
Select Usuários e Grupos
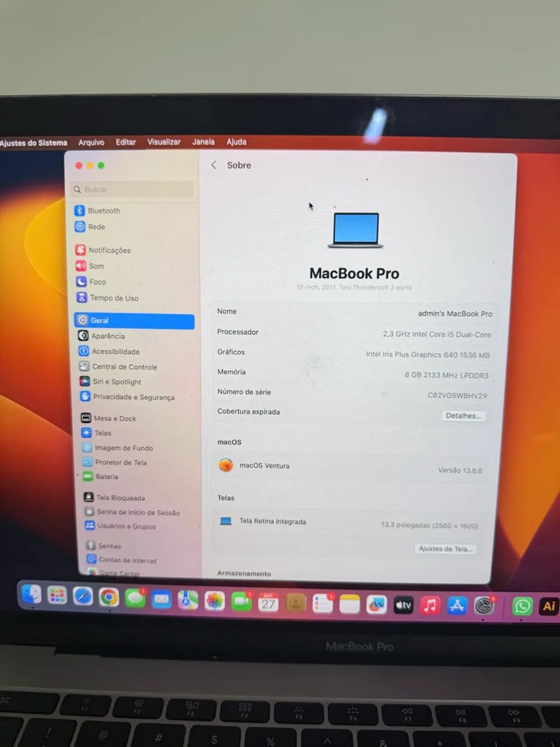120,526
